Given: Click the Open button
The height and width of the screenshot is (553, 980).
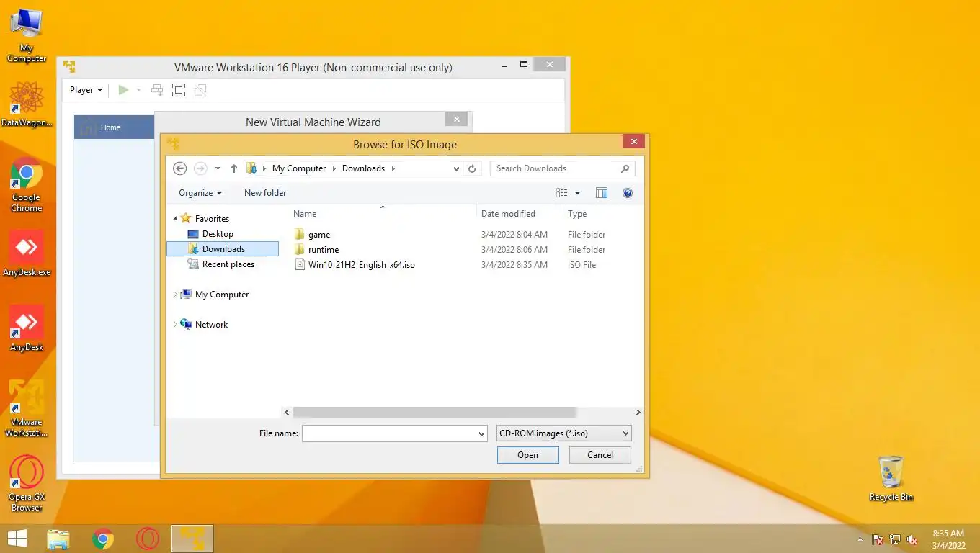Looking at the screenshot, I should 527,455.
